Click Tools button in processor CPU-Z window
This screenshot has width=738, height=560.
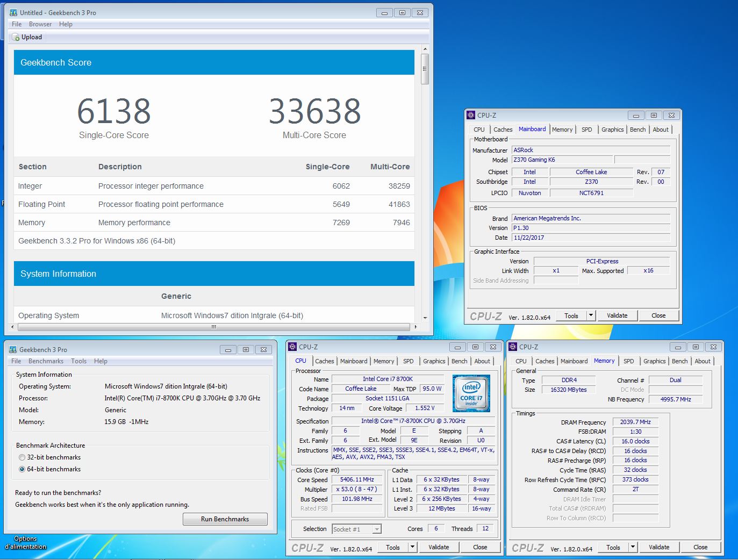[x=393, y=547]
